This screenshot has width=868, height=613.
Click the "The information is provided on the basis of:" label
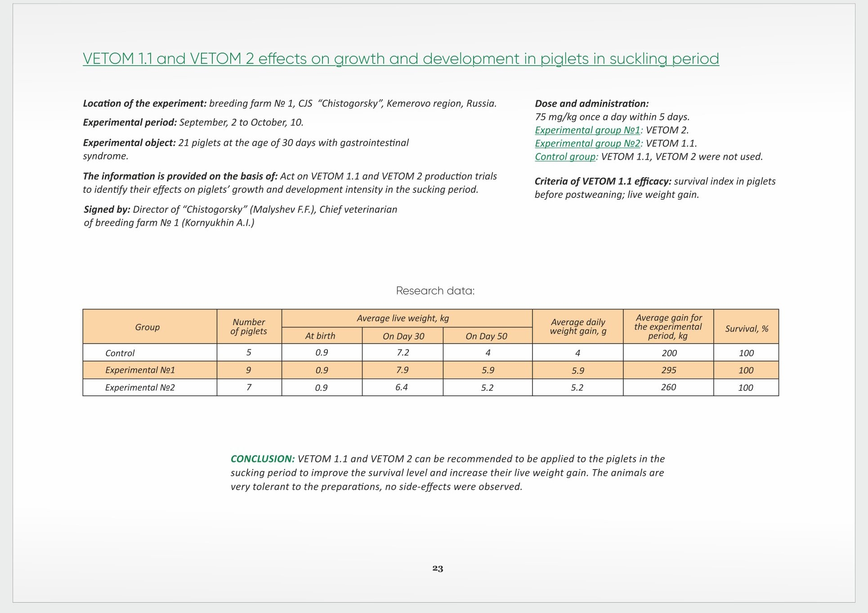tap(180, 176)
